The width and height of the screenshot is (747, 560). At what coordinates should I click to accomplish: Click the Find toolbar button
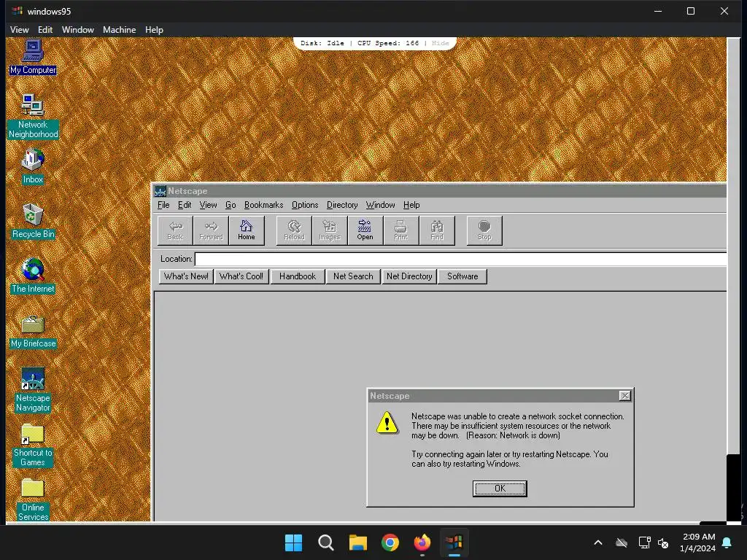pyautogui.click(x=437, y=230)
